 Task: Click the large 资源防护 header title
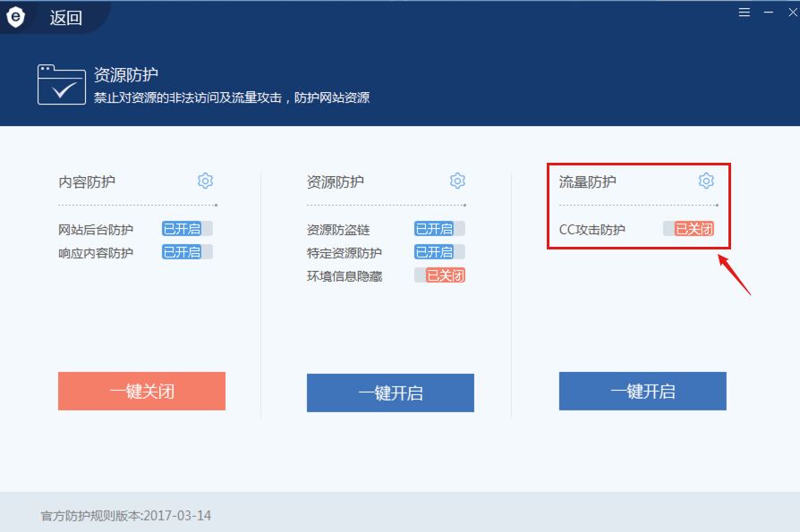click(126, 75)
